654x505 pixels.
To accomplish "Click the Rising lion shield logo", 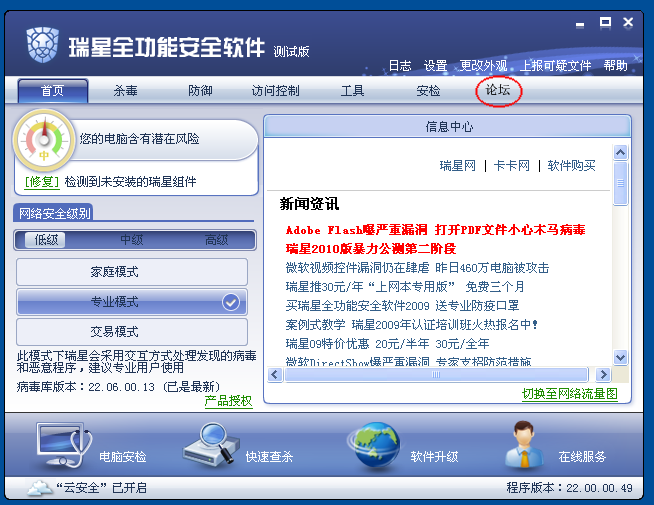I will [x=42, y=45].
